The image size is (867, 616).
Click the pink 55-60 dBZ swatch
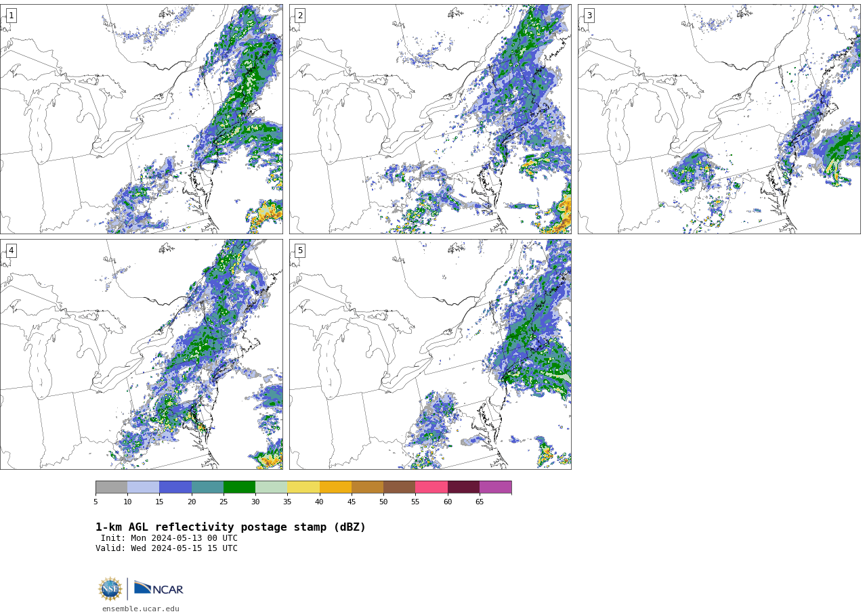(x=431, y=487)
